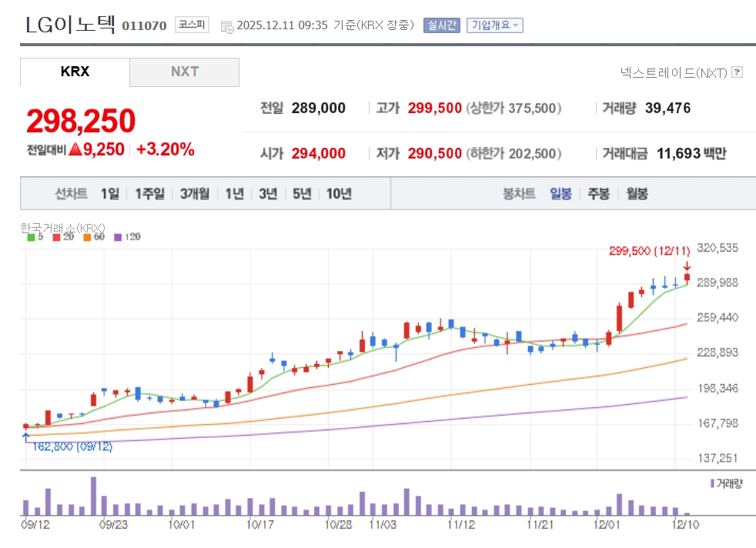Click the LG이노텍 stock name heading
This screenshot has width=756, height=548.
point(70,24)
